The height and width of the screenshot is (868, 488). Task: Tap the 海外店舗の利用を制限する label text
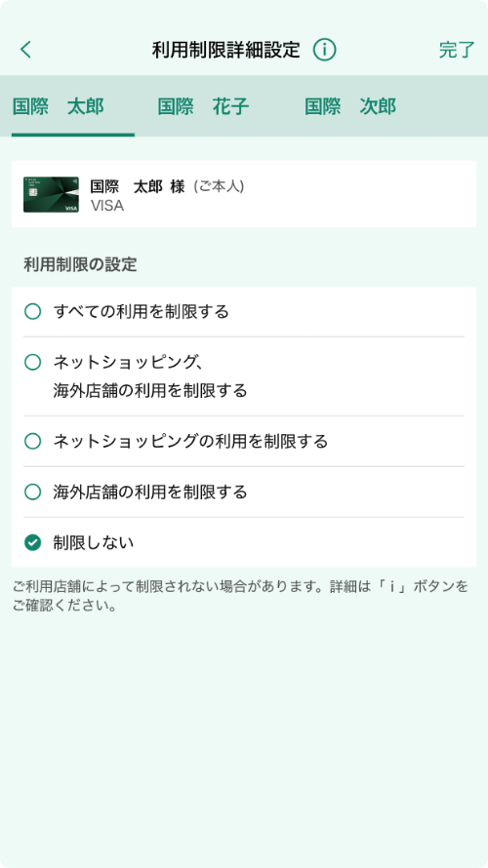click(x=150, y=492)
